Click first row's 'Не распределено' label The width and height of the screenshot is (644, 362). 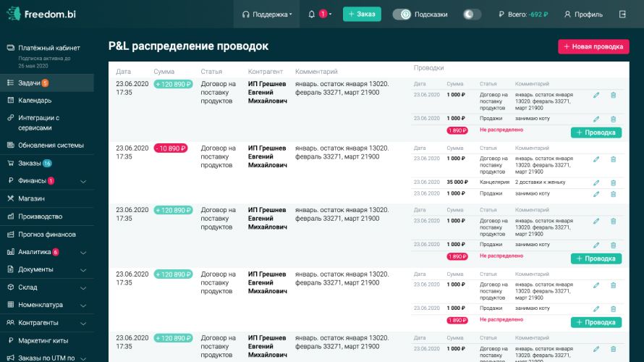tap(501, 130)
